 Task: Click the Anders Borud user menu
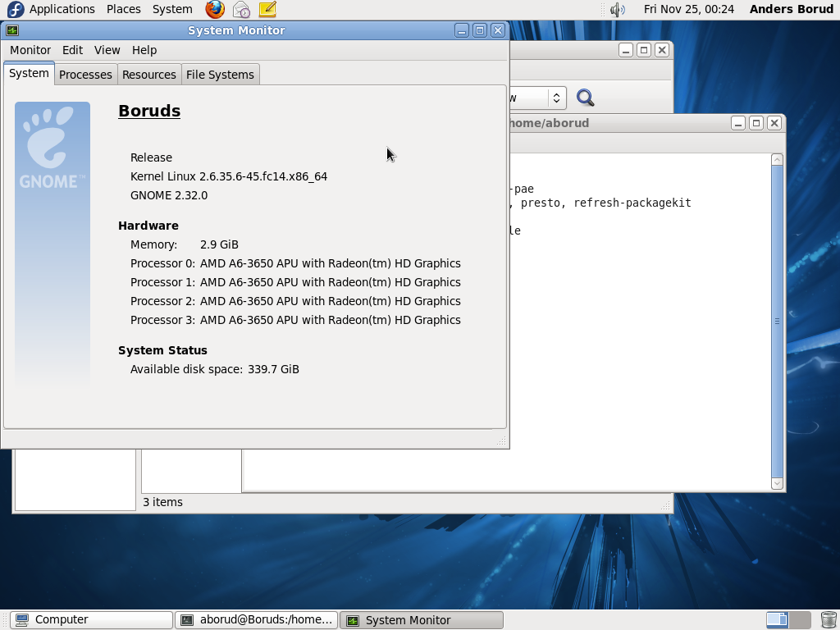coord(791,9)
